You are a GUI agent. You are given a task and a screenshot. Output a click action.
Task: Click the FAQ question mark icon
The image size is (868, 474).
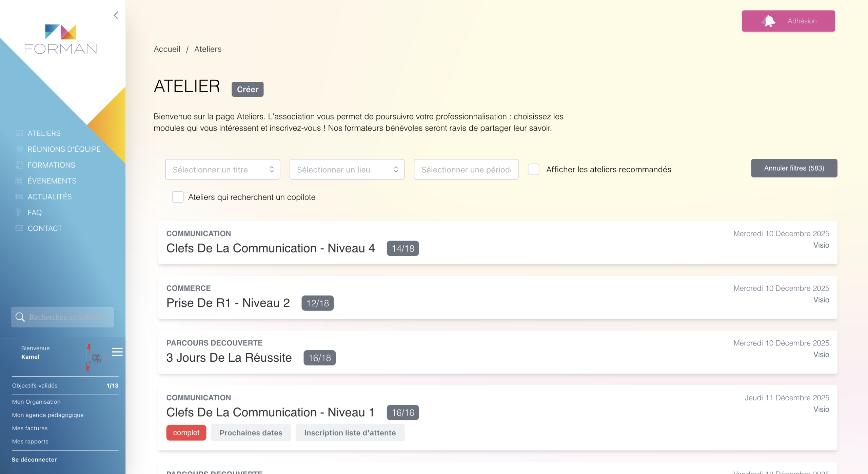(19, 212)
